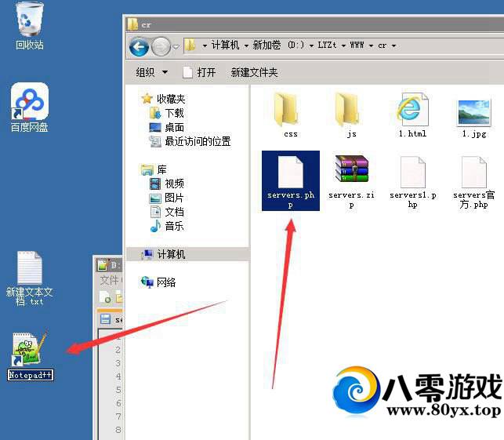
Task: Expand the dropdown after cr in address bar
Action: pos(393,45)
